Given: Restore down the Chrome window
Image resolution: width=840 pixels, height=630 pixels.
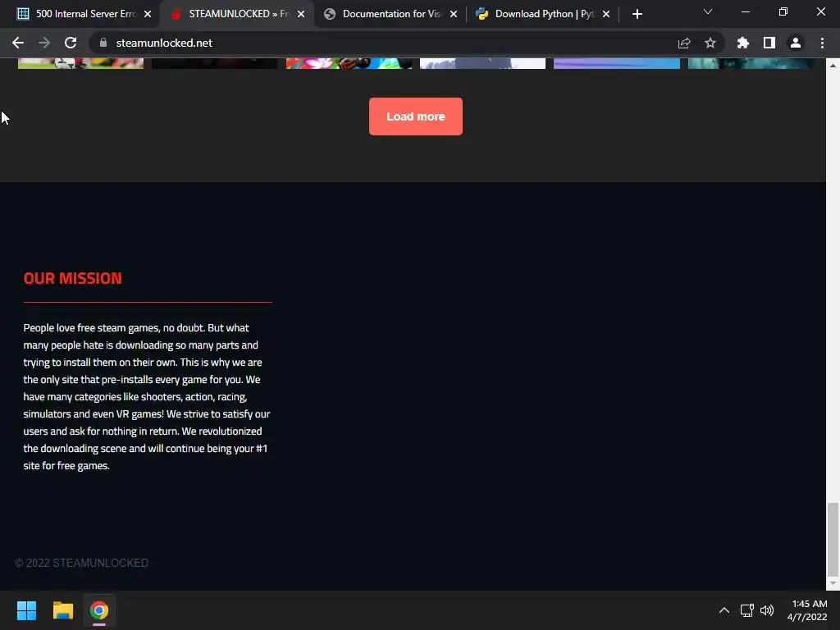Looking at the screenshot, I should point(783,11).
